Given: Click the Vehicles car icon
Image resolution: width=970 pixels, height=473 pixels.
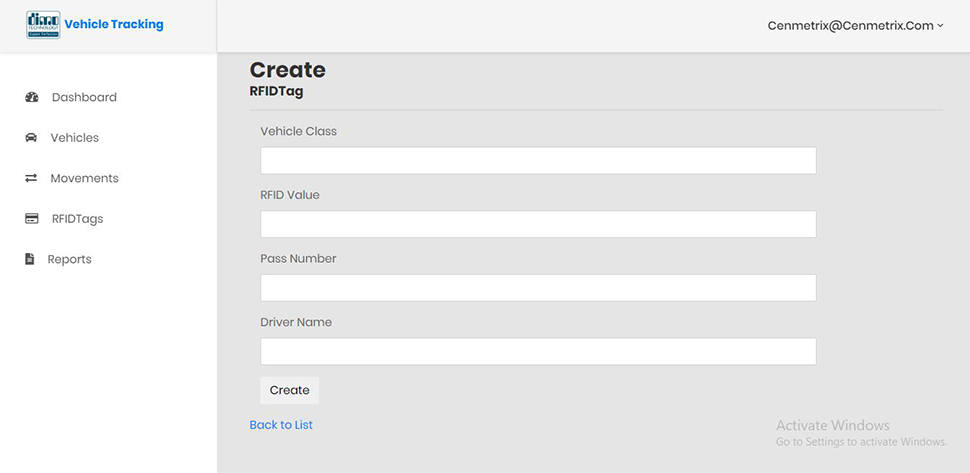Looking at the screenshot, I should (x=31, y=137).
